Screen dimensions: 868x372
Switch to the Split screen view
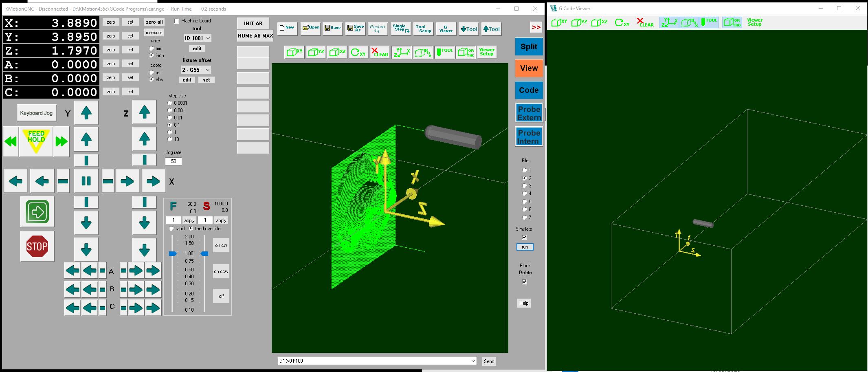pyautogui.click(x=529, y=46)
